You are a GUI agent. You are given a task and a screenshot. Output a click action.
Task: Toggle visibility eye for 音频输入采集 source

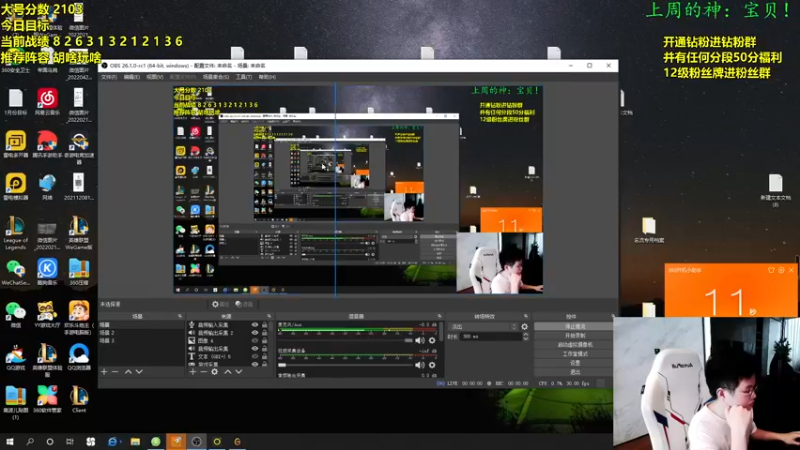(255, 325)
